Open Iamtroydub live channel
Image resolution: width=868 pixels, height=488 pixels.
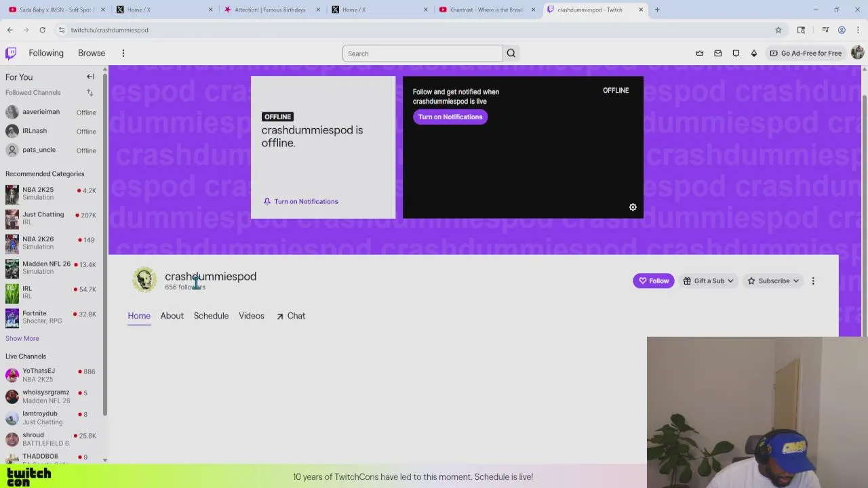[x=51, y=418]
